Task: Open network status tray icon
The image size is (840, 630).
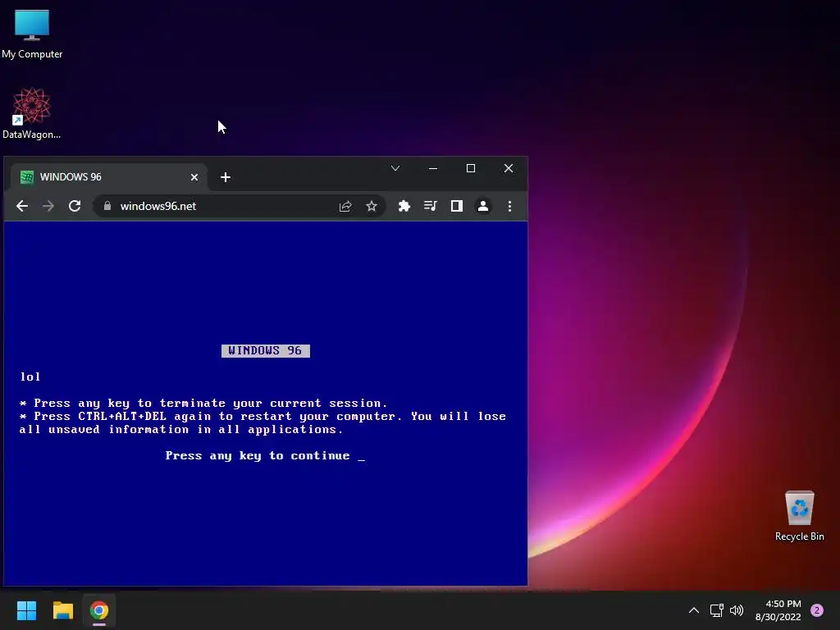Action: (716, 610)
